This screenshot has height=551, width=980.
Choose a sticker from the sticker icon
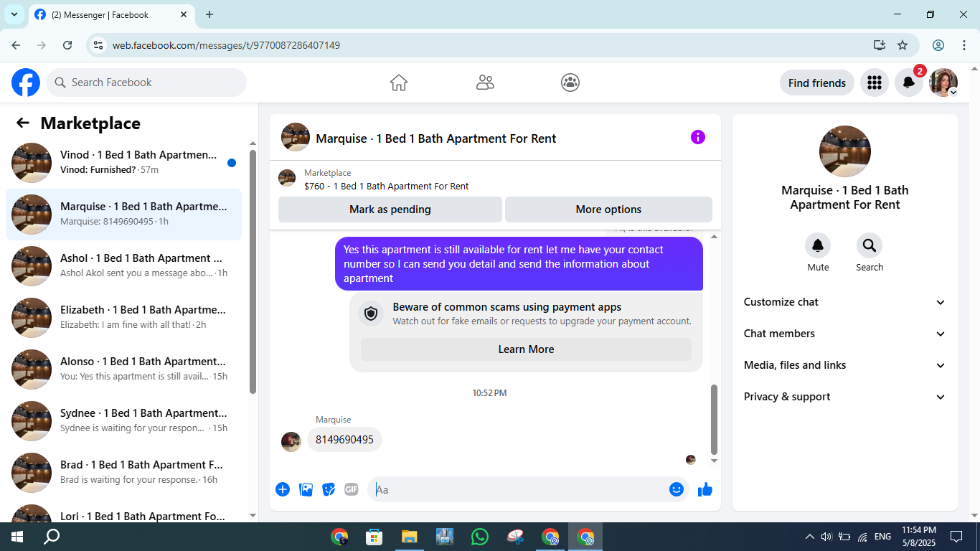[x=329, y=489]
